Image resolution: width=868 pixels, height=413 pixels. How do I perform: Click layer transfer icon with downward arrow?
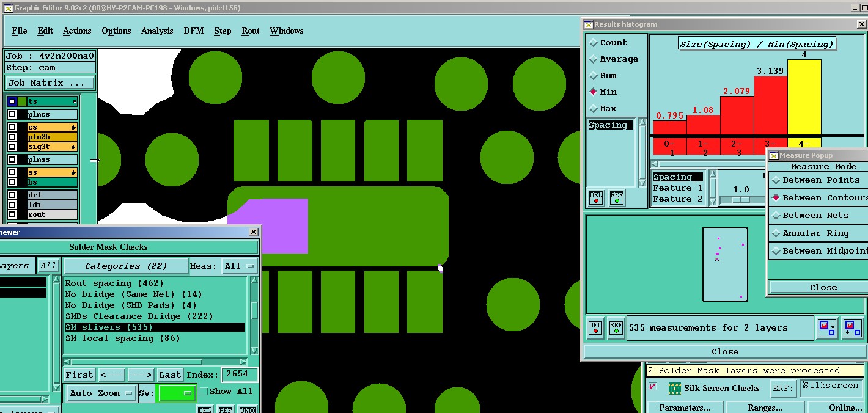pos(827,328)
